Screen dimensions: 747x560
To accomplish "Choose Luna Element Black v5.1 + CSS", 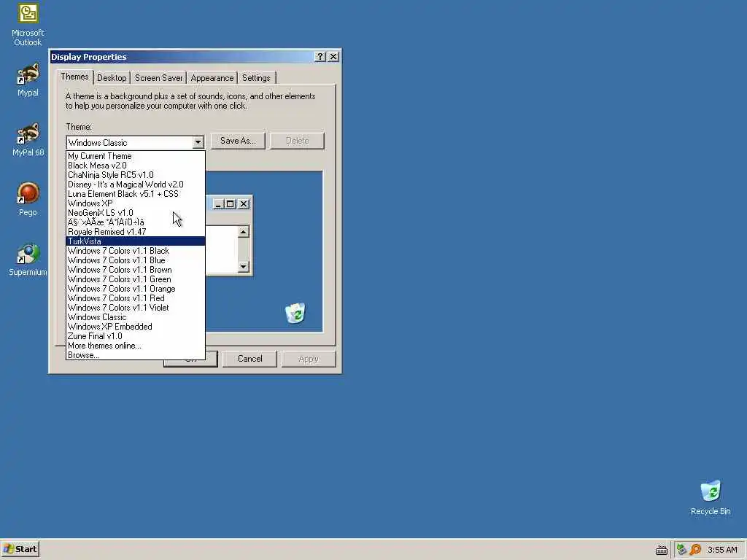I will (135, 194).
